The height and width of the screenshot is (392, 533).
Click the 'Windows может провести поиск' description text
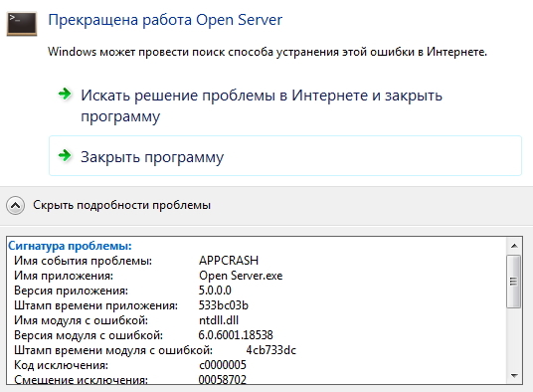click(267, 52)
